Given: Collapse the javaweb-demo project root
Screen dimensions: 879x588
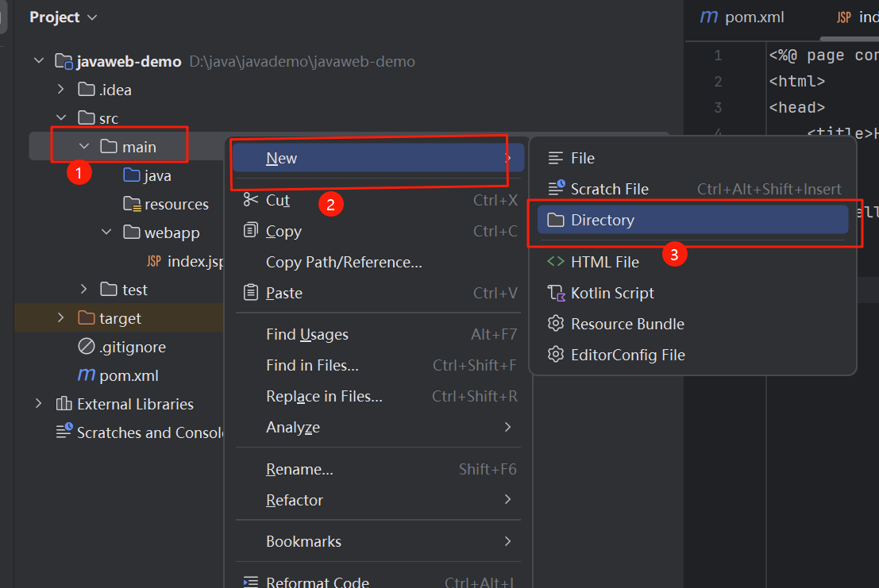Looking at the screenshot, I should pos(39,60).
